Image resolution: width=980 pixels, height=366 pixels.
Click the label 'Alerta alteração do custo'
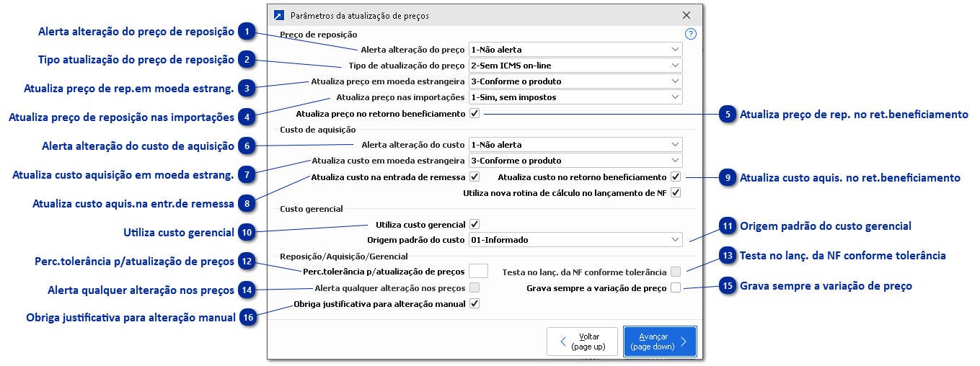[x=413, y=145]
